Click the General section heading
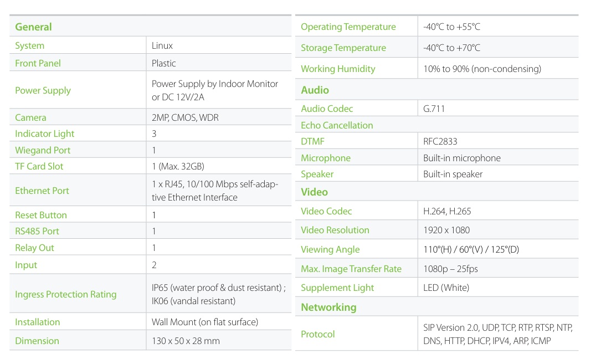 (x=33, y=27)
